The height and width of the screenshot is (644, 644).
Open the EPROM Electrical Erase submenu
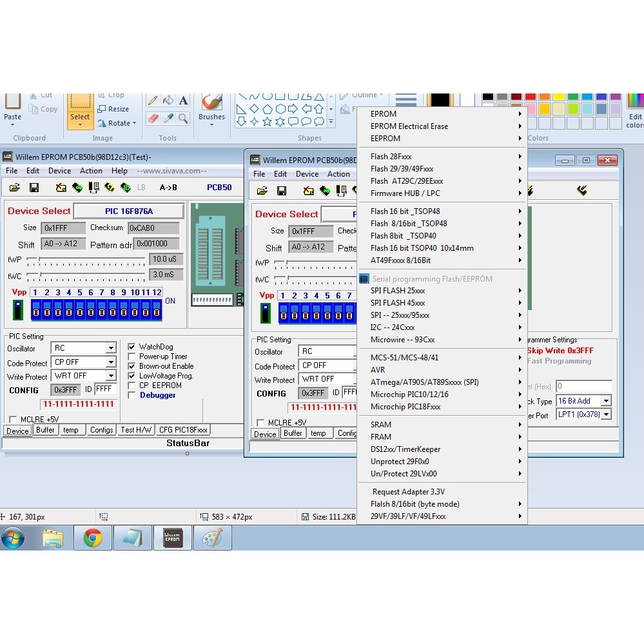click(442, 126)
